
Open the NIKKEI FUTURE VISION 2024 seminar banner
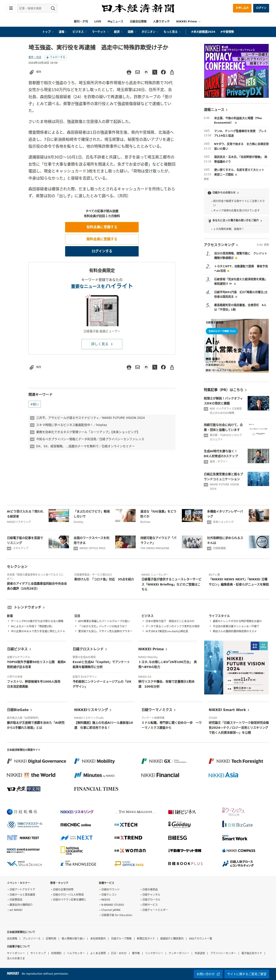tap(236, 668)
